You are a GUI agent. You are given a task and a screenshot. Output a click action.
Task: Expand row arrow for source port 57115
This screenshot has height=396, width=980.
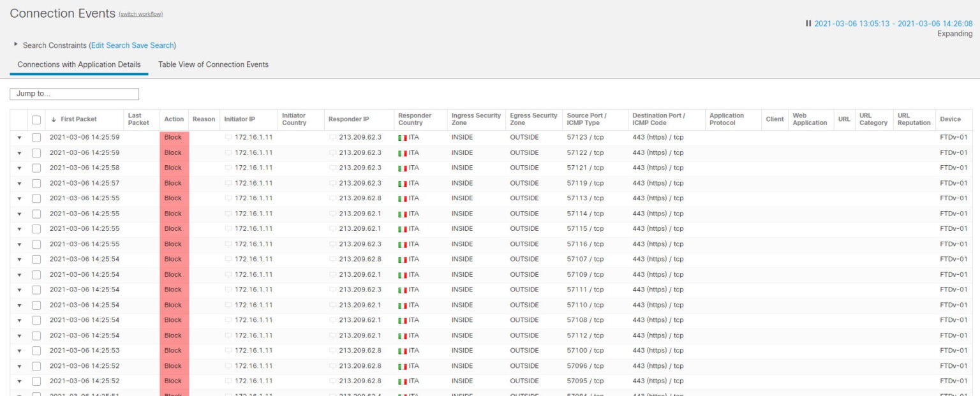19,229
